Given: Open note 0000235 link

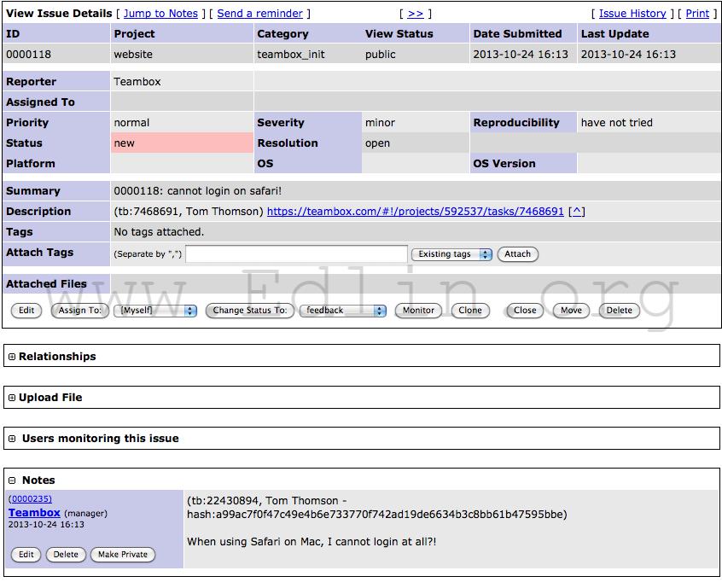Looking at the screenshot, I should (31, 499).
